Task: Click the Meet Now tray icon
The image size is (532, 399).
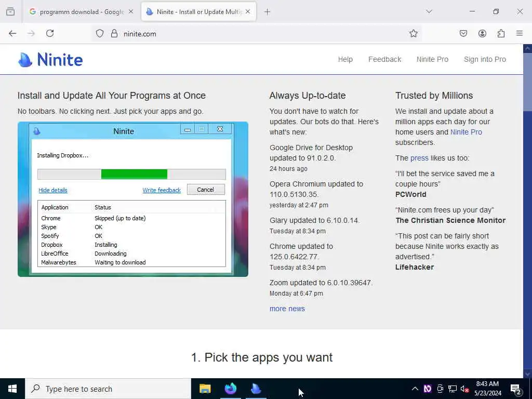Action: tap(440, 389)
